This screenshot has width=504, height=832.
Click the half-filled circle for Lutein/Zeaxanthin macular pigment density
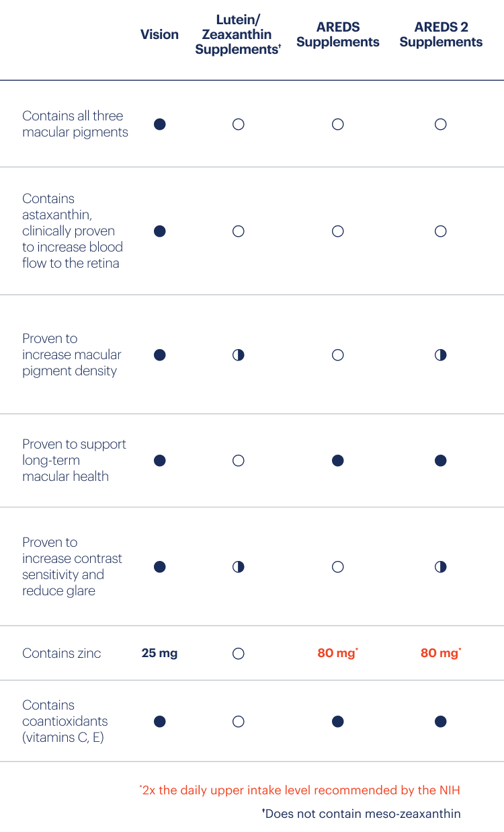(x=238, y=355)
